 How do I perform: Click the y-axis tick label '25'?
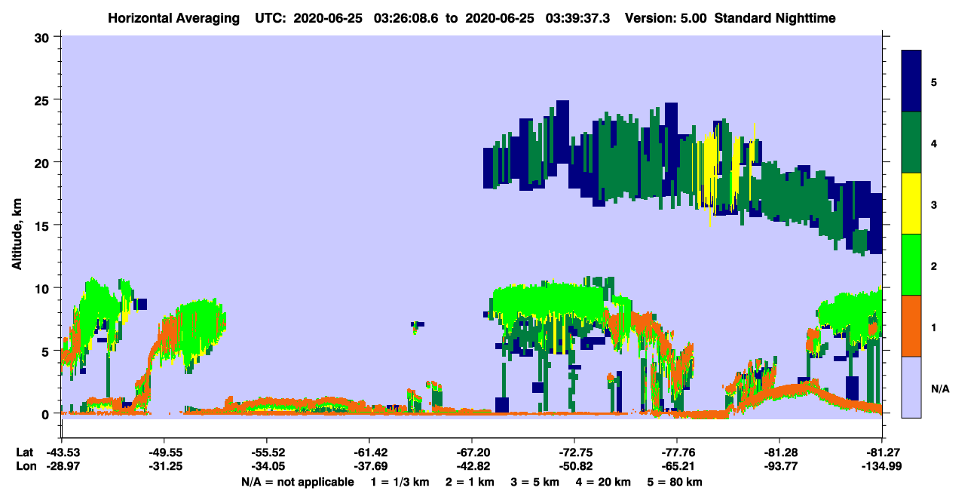point(44,100)
